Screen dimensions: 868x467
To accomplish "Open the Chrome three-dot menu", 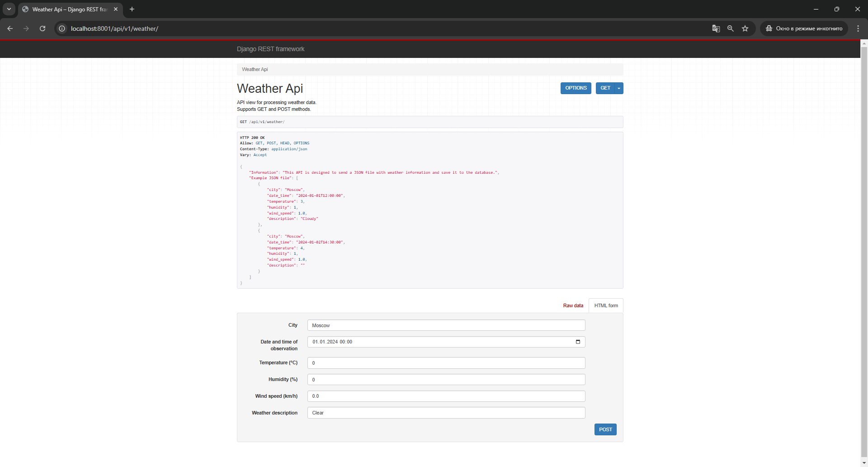I will point(858,29).
